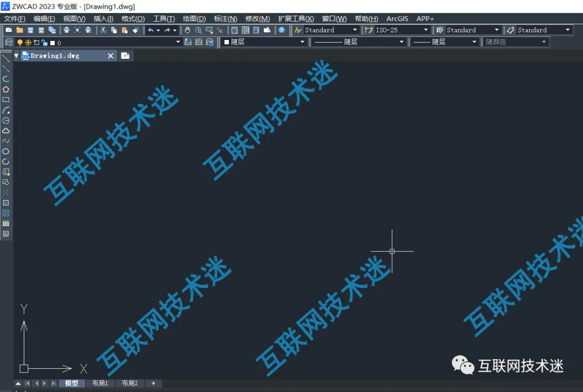Open the 文件(F) menu
The width and height of the screenshot is (583, 392).
(x=15, y=18)
